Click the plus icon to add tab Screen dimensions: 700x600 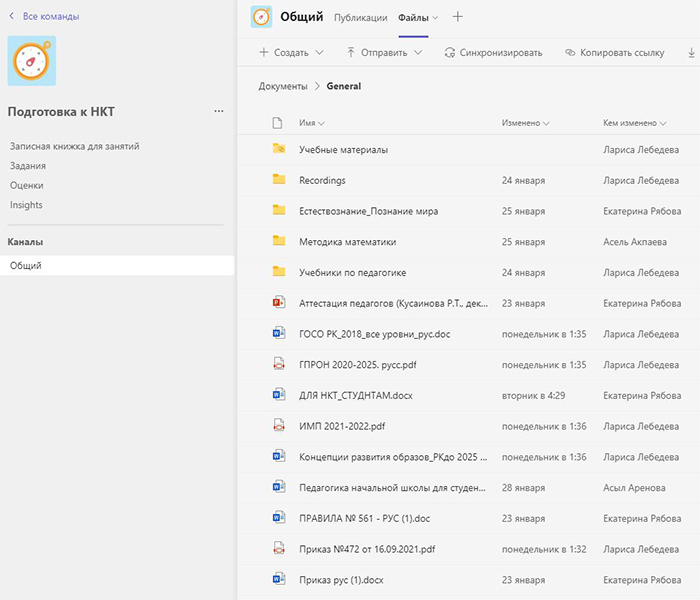pyautogui.click(x=458, y=17)
